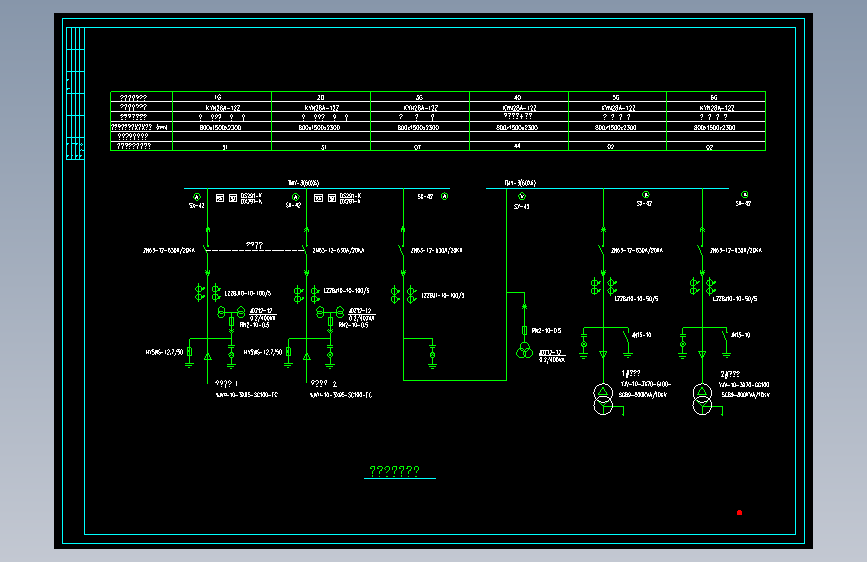Click the ZN63-12 breaker label left of first feeder
The image size is (867, 562).
coord(169,251)
